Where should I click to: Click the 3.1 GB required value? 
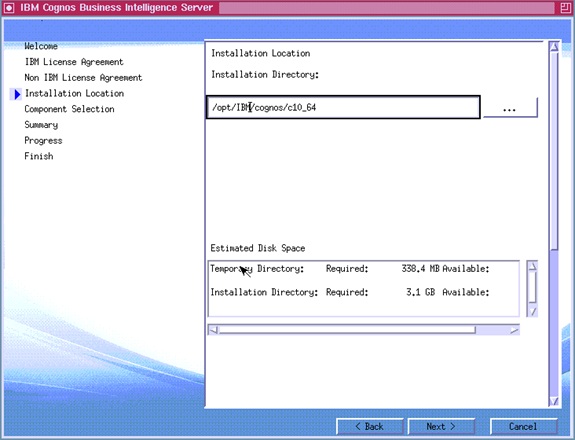point(421,292)
